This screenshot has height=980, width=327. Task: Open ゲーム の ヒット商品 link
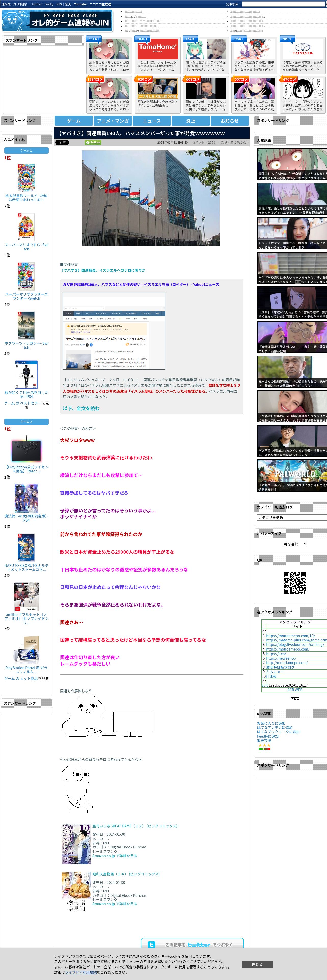pyautogui.click(x=21, y=678)
